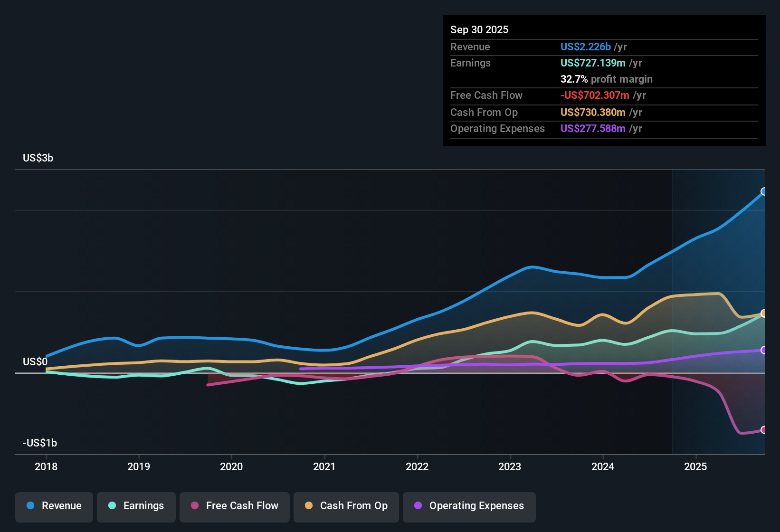Click the -US$702.307m Free Cash Flow value
Image resolution: width=780 pixels, height=532 pixels.
click(595, 95)
